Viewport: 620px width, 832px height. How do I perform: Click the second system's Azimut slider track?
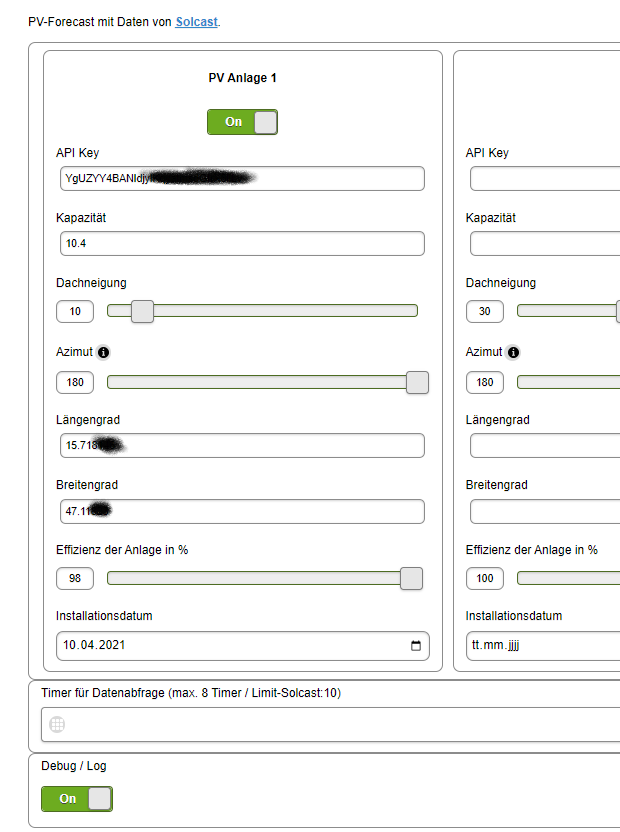click(x=569, y=382)
